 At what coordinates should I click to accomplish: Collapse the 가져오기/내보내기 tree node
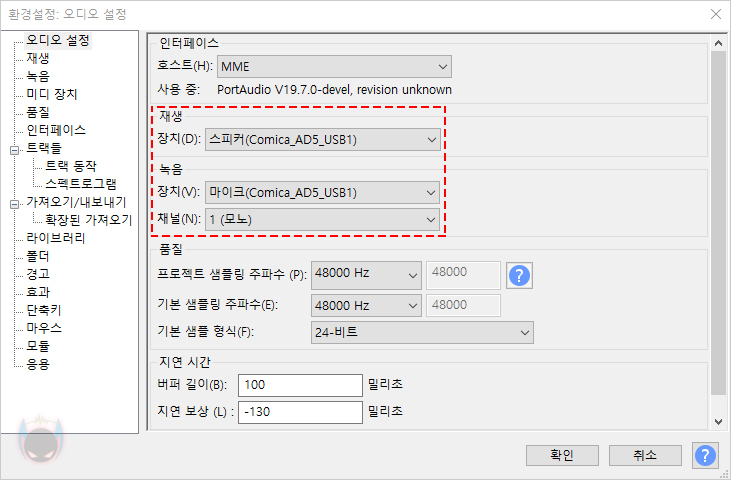pos(15,204)
